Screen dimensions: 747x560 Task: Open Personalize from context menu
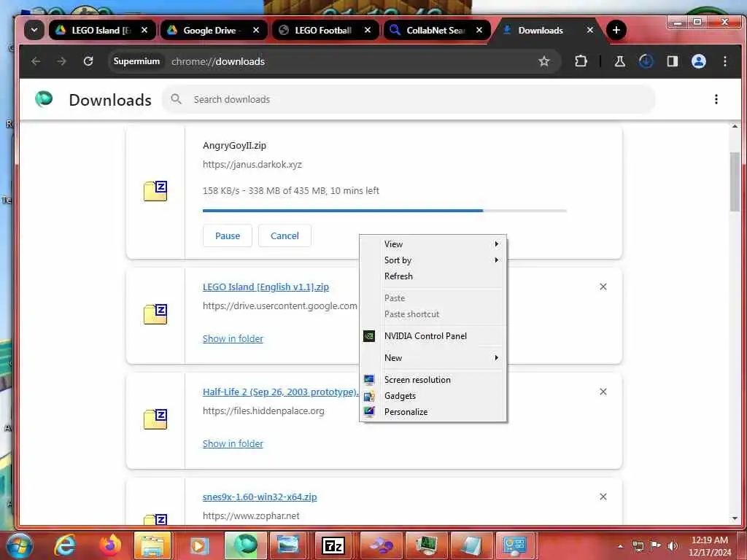coord(433,412)
